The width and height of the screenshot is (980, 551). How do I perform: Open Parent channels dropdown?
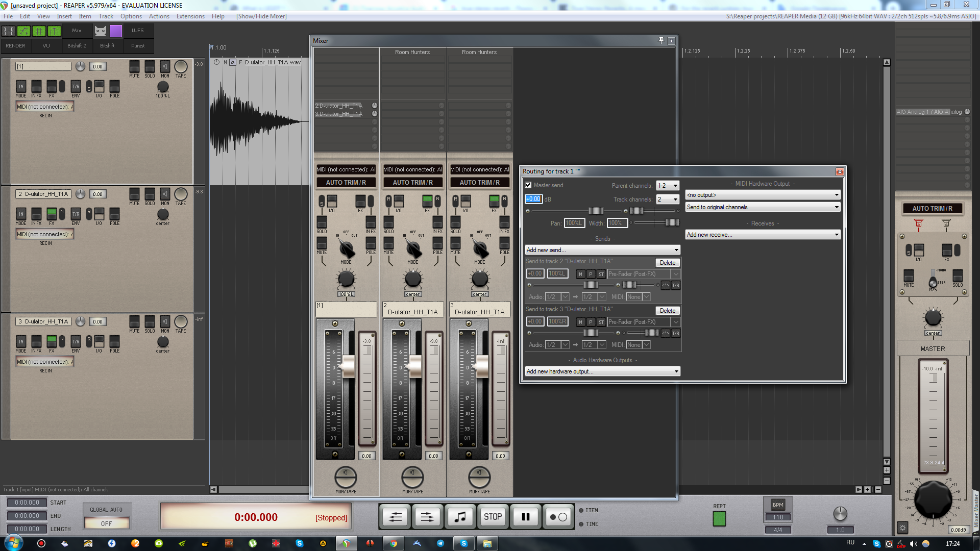668,186
